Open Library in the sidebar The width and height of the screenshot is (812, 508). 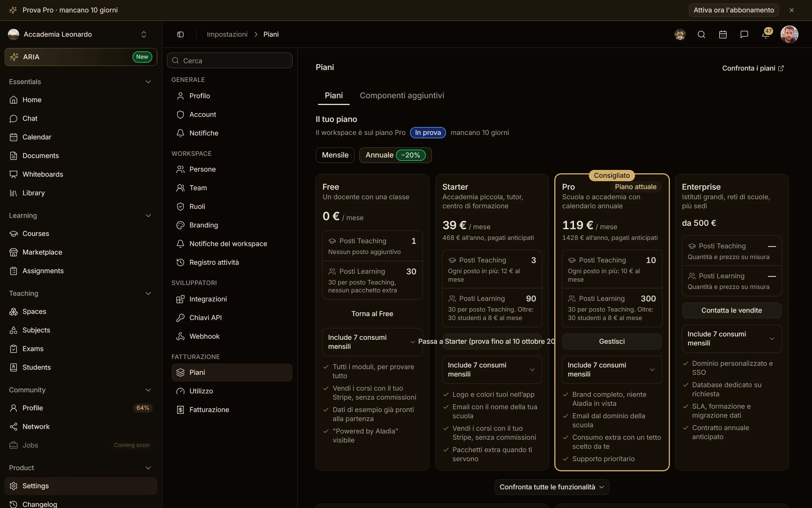81,193
